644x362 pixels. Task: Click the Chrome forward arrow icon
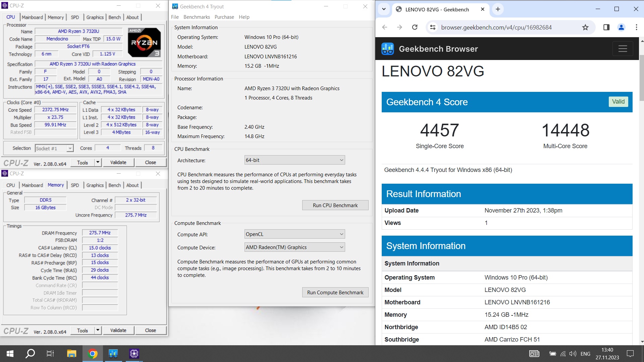(399, 27)
